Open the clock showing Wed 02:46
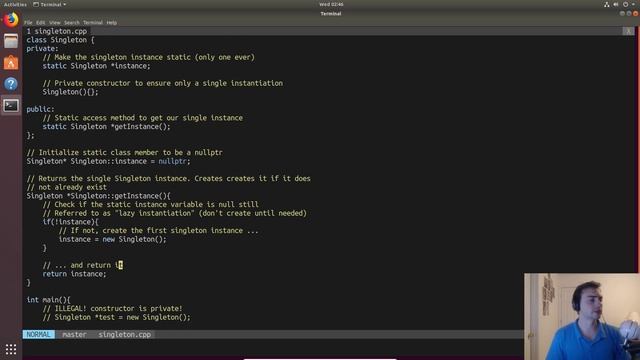This screenshot has height=360, width=640. 331,4
